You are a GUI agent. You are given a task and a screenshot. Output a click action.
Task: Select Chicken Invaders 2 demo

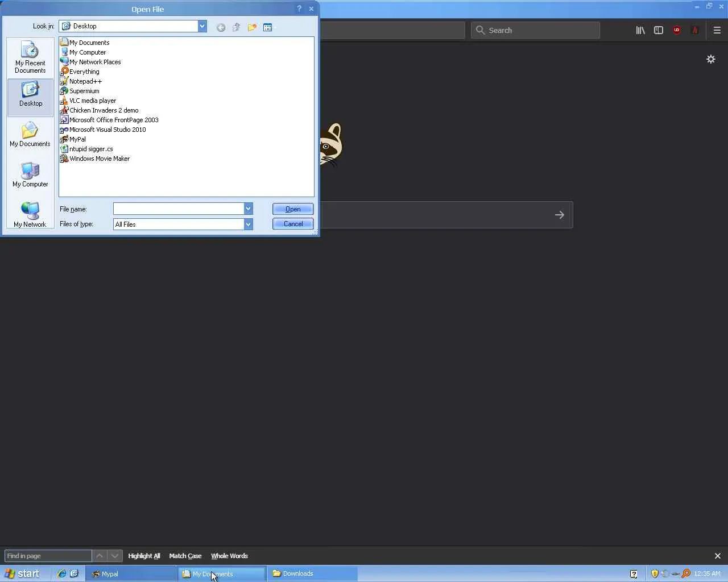[99, 110]
